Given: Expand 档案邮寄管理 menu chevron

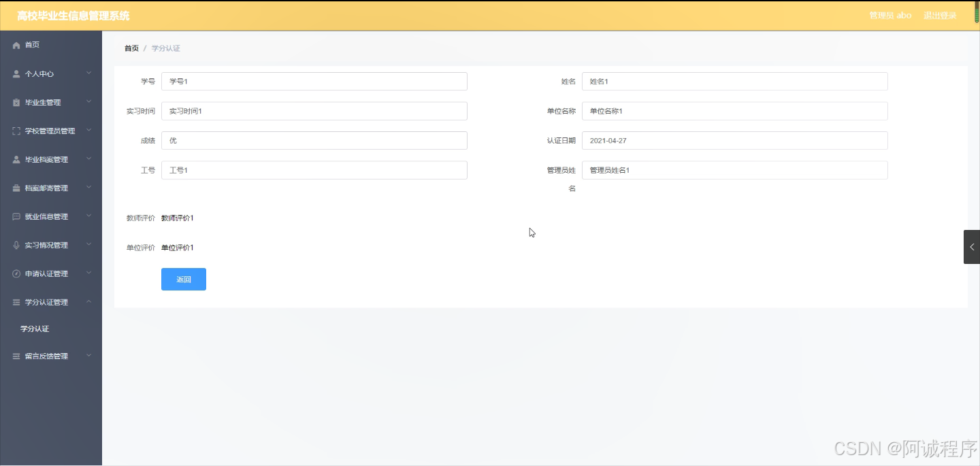Looking at the screenshot, I should pos(88,187).
